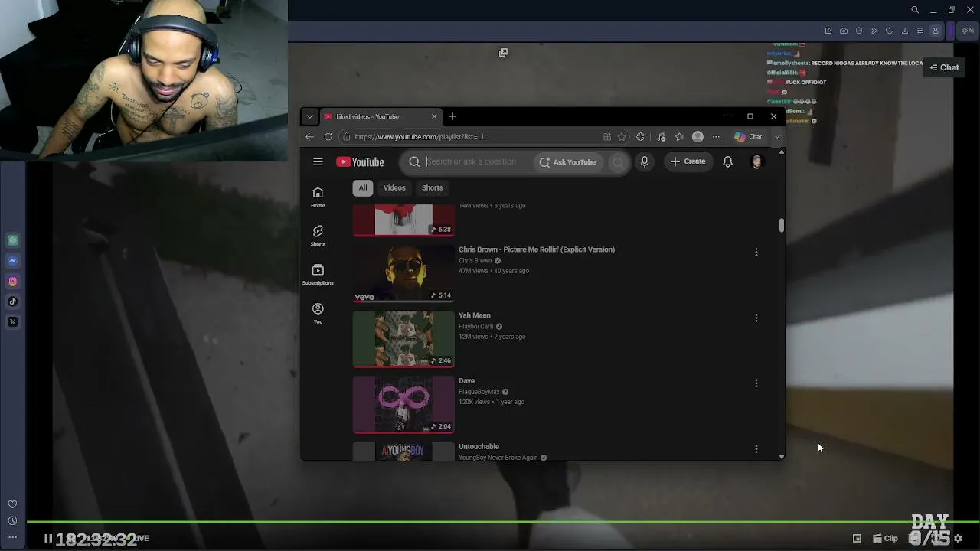Expand the browser tab search dropdown
Image resolution: width=980 pixels, height=551 pixels.
pyautogui.click(x=309, y=116)
